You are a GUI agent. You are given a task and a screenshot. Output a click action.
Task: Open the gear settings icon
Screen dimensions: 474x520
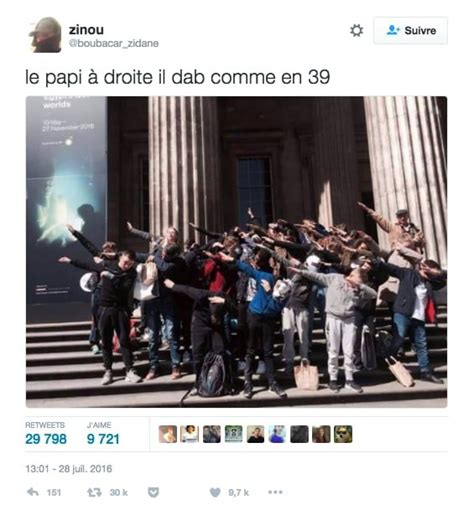[356, 30]
